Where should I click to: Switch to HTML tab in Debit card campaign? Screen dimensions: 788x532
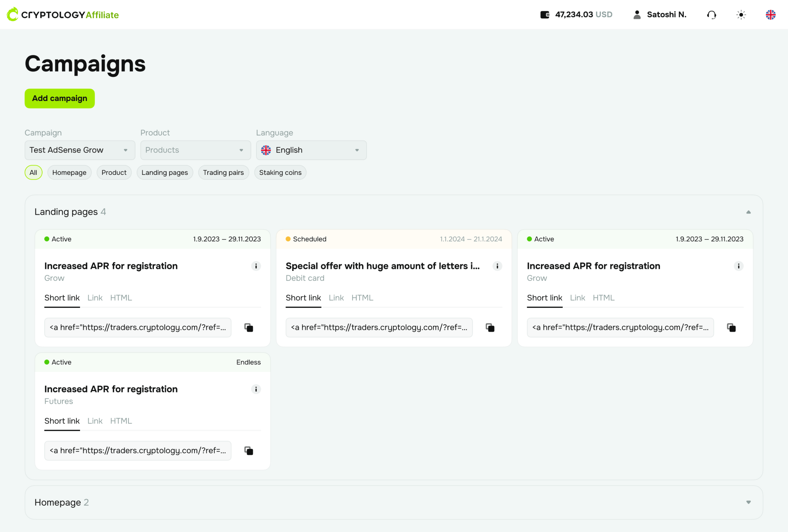pos(362,298)
